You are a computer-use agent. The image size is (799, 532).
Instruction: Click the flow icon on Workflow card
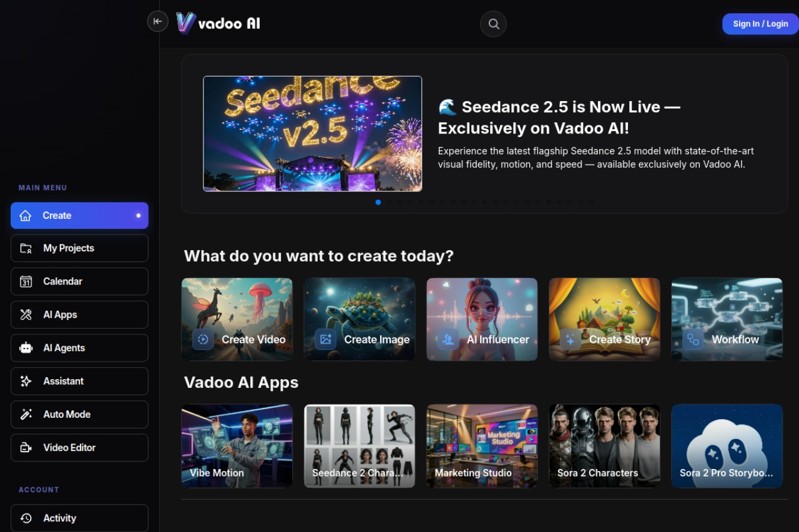(693, 339)
